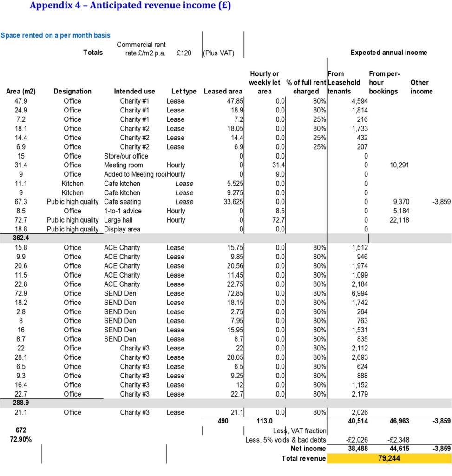Click the 'Less, 5% voids & bad debts' label
The image size is (452, 476).
[286, 440]
